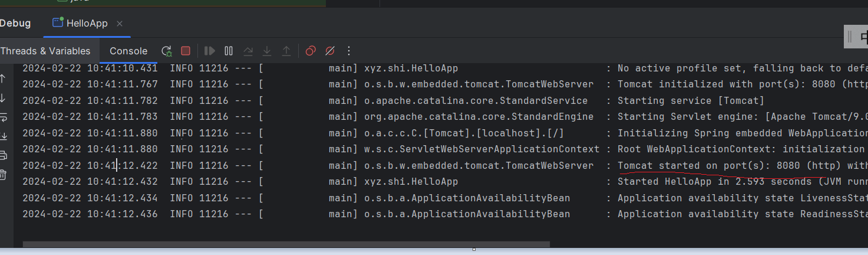This screenshot has height=255, width=868.
Task: Clear all console output with trash icon
Action: click(x=3, y=174)
